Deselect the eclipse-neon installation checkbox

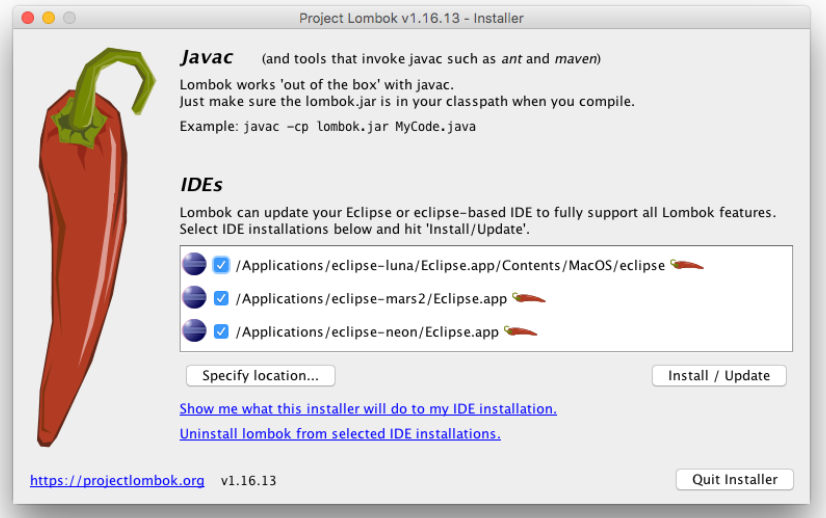click(221, 331)
